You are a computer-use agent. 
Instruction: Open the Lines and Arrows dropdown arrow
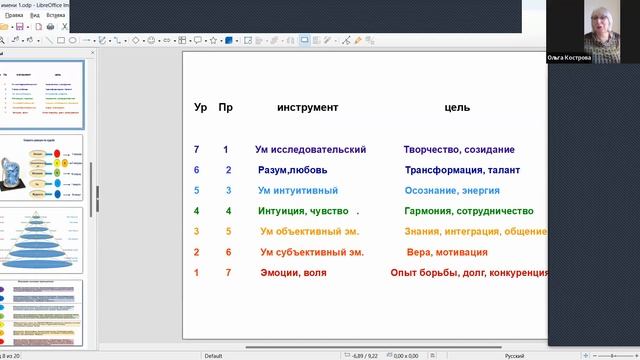(x=94, y=41)
